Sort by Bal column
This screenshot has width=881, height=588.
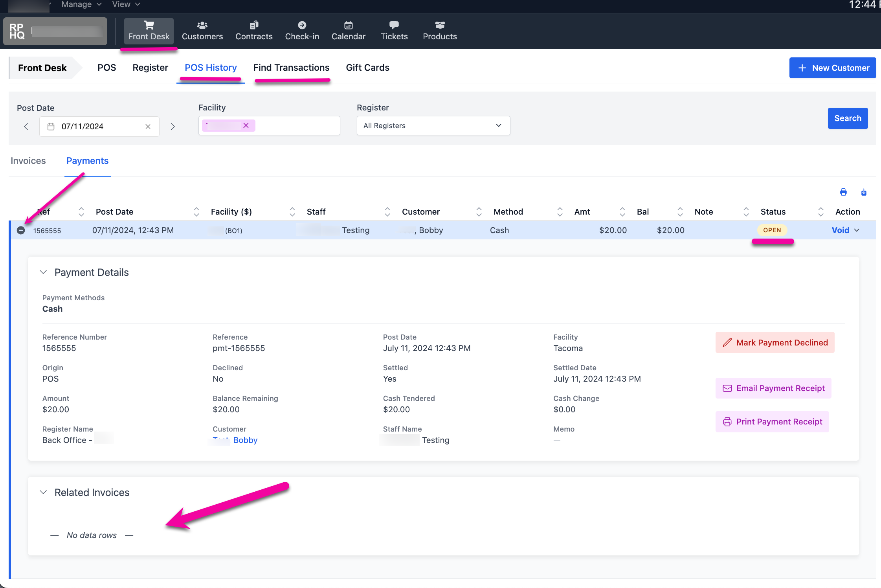coord(680,212)
